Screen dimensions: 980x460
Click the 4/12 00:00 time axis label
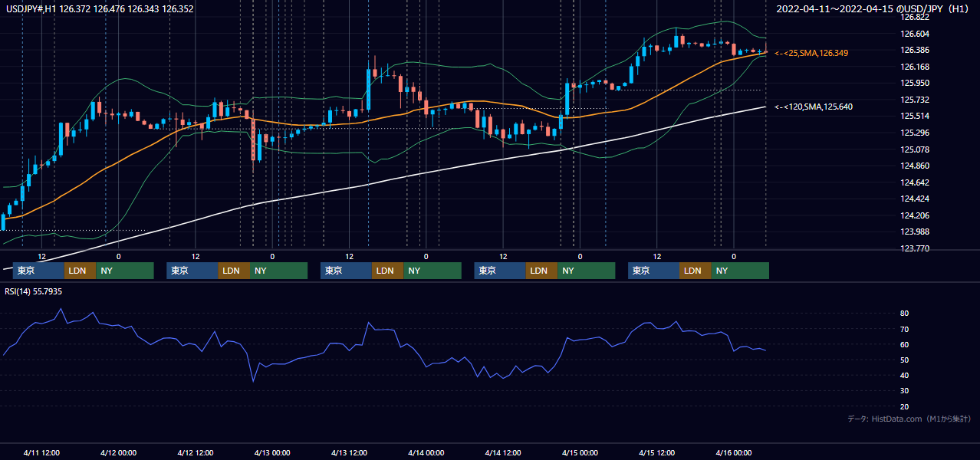click(118, 453)
